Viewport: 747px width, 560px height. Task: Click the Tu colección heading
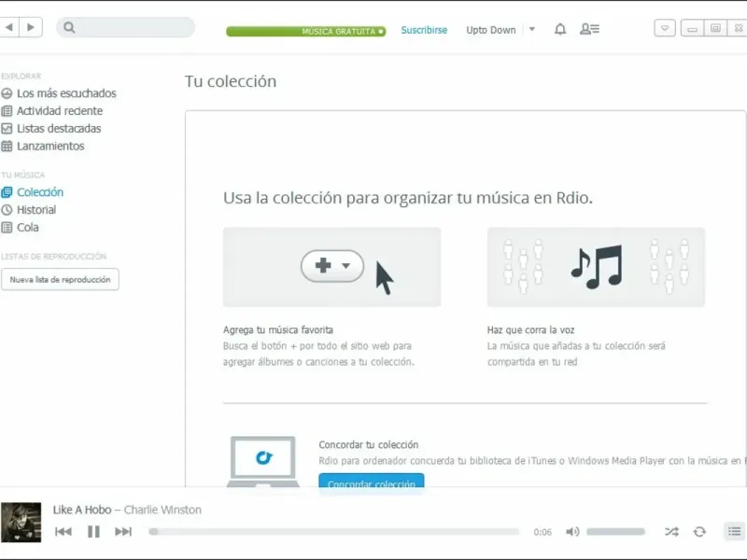[231, 81]
